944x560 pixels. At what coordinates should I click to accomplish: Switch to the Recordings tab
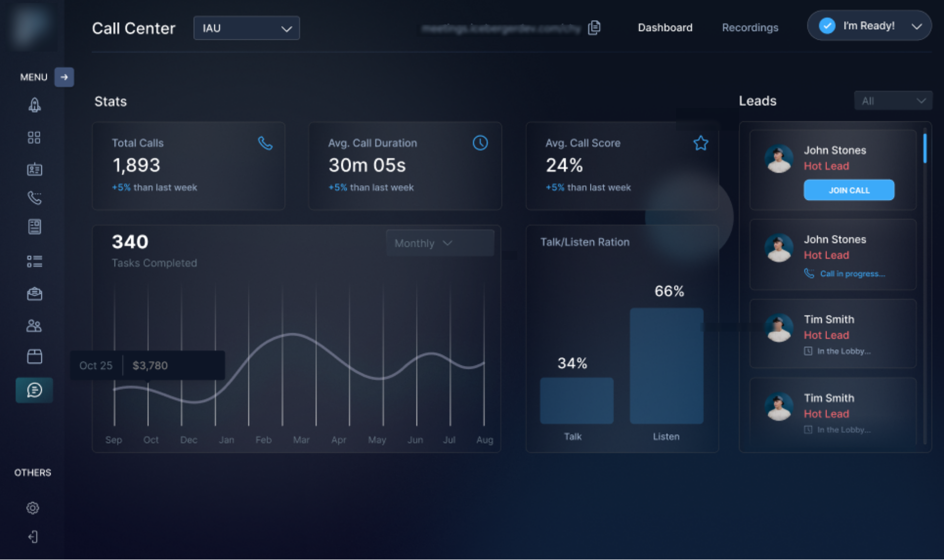750,28
